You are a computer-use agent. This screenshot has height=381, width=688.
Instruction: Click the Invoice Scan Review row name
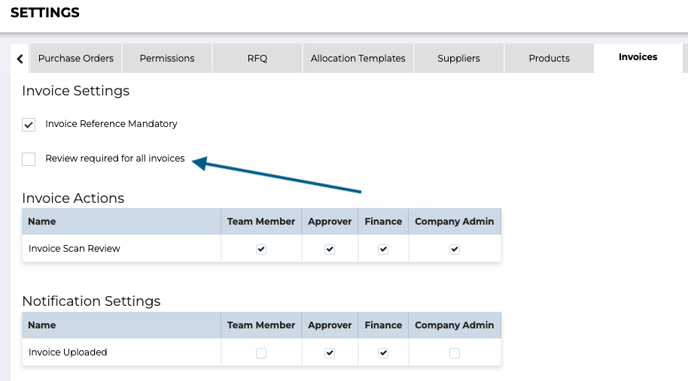click(x=74, y=249)
